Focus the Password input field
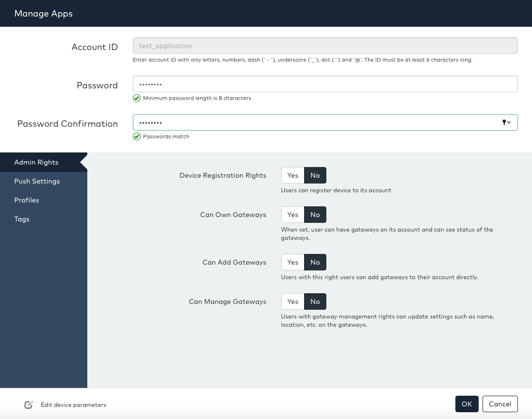Viewport: 532px width, 419px height. click(x=325, y=84)
